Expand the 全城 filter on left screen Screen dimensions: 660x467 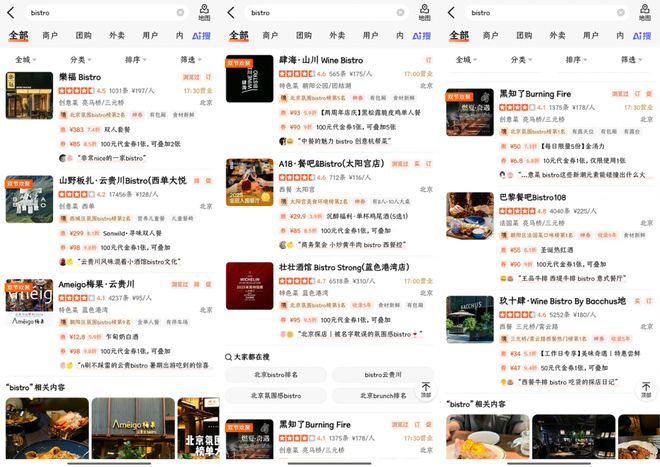(x=26, y=60)
